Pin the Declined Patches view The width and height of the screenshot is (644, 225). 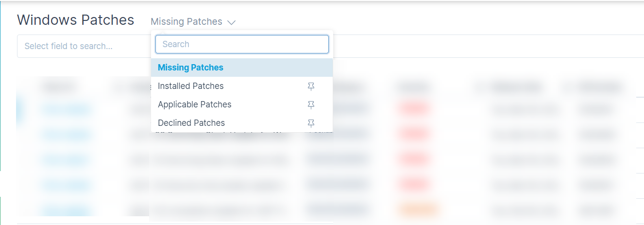pos(311,123)
